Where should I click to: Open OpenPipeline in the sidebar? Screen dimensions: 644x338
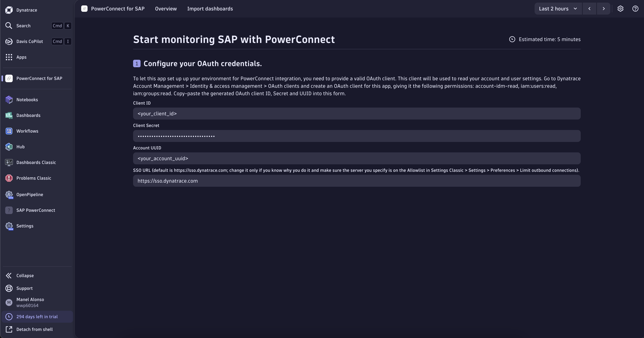(x=29, y=195)
